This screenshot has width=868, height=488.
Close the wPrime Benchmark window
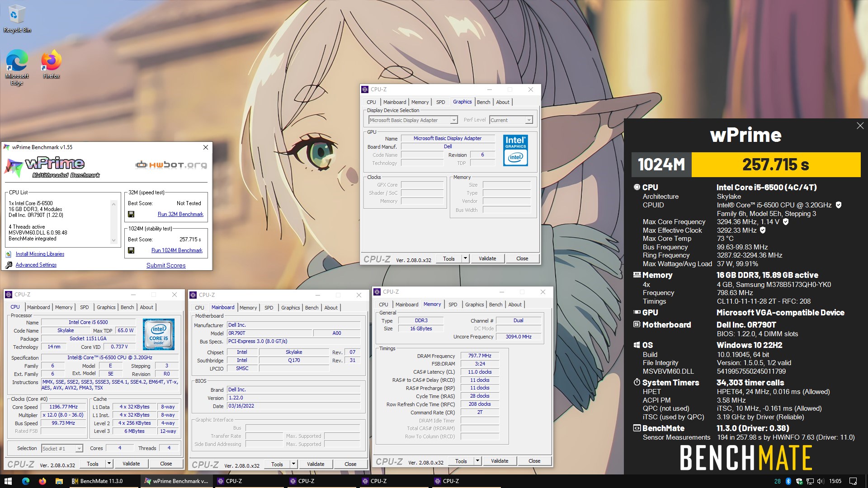tap(206, 147)
